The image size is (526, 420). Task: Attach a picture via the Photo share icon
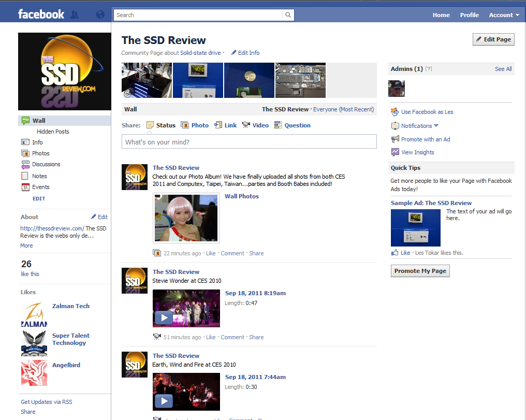click(x=186, y=125)
